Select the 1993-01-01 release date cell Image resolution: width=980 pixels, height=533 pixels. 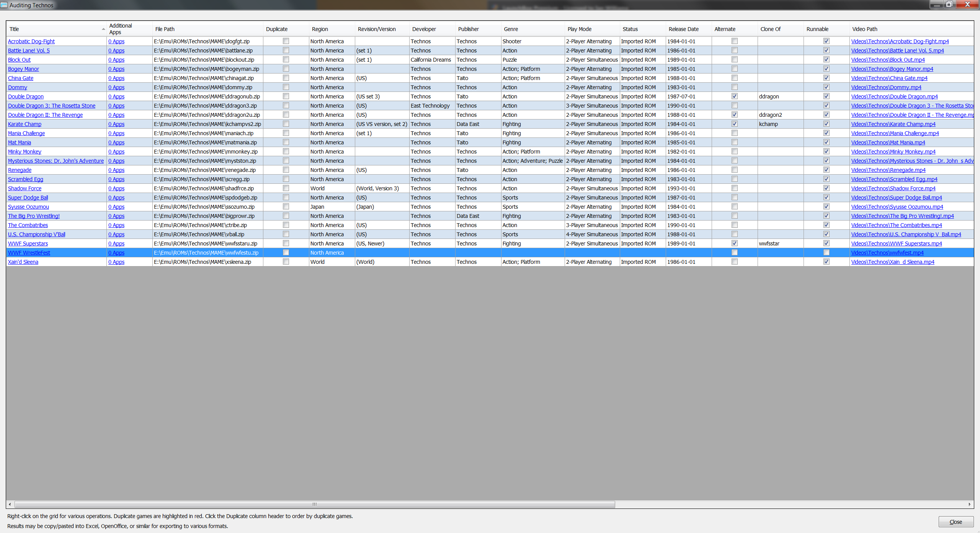point(689,188)
